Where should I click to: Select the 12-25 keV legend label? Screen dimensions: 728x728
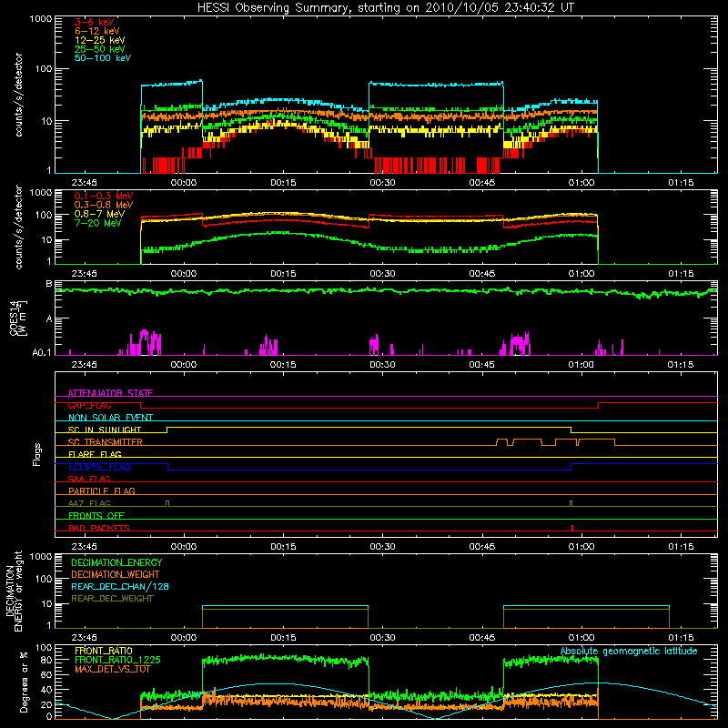(x=100, y=40)
